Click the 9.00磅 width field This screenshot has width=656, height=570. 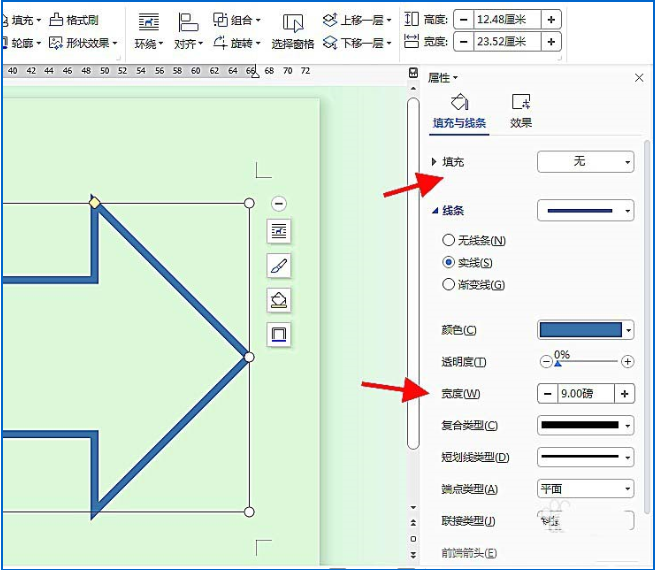point(586,393)
